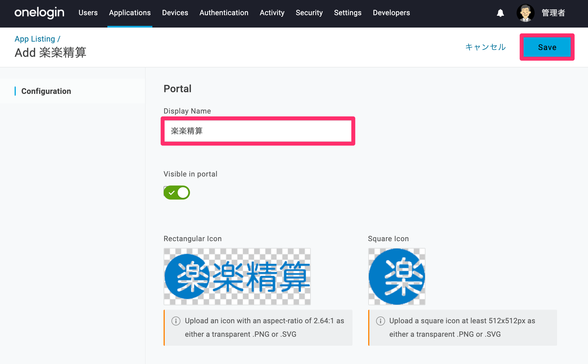Toggle the Visible in portal switch
This screenshot has height=364, width=588.
click(177, 193)
